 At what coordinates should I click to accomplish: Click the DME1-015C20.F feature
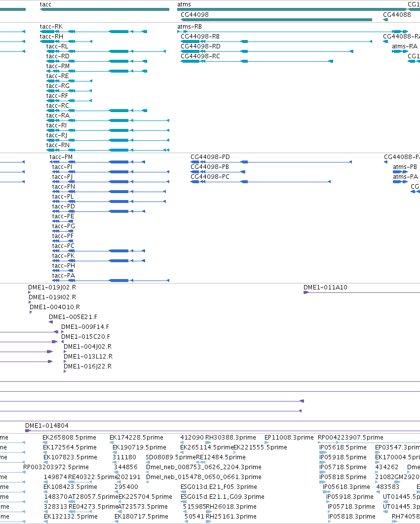(62, 342)
